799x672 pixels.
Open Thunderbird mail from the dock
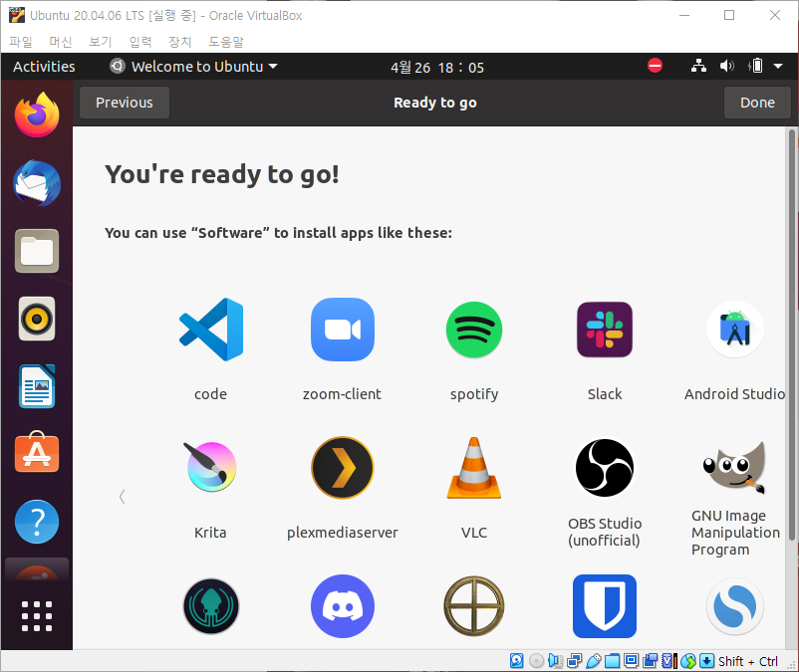coord(37,183)
